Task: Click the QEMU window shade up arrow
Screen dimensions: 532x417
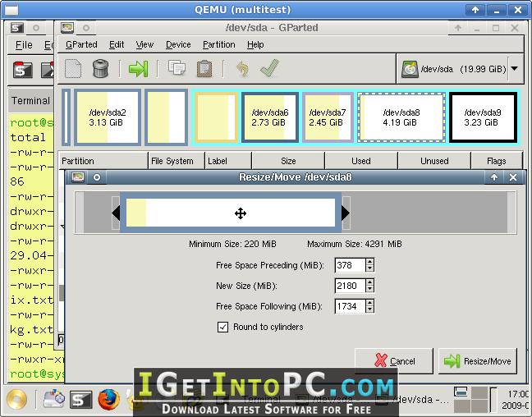Action: [x=475, y=10]
